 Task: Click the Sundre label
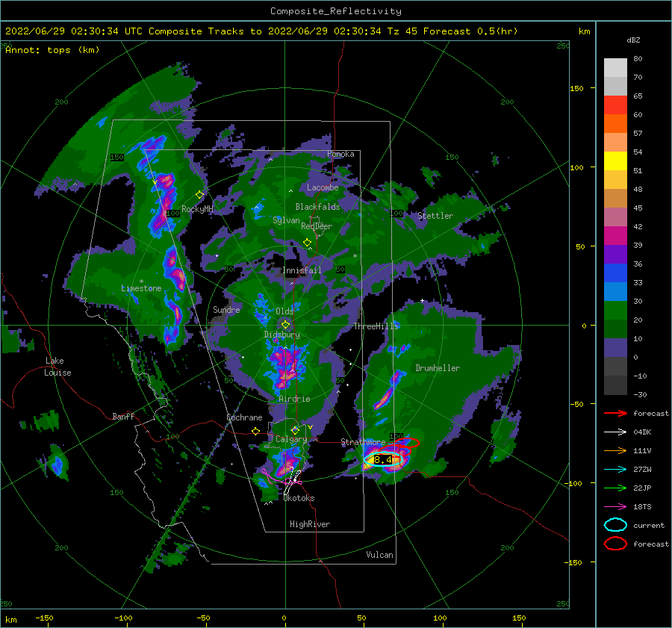click(x=226, y=309)
